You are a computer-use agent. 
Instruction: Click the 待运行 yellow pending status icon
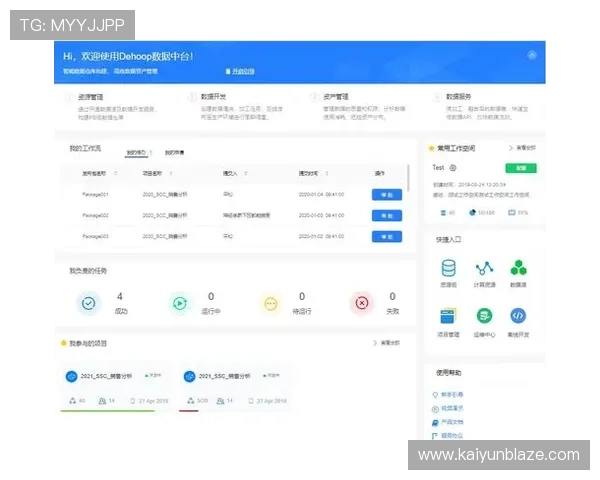pyautogui.click(x=271, y=304)
